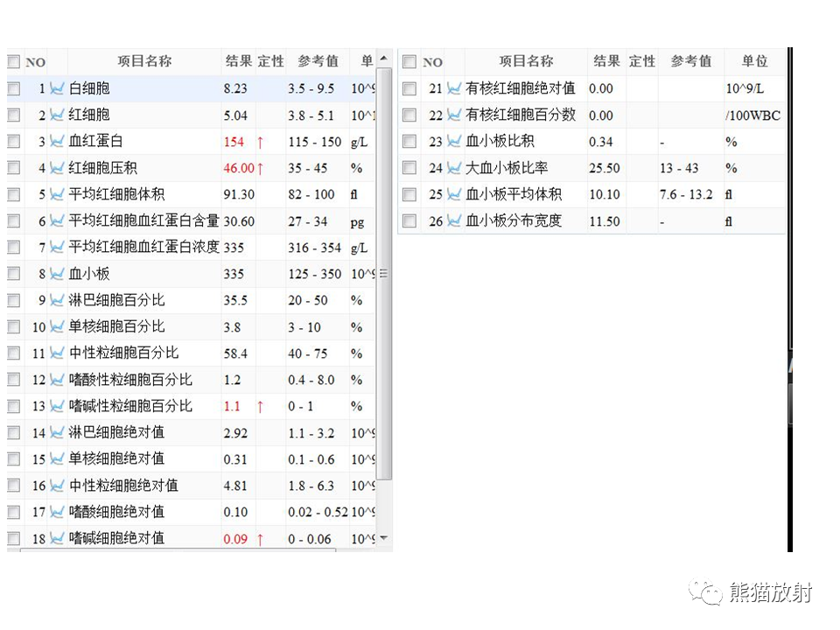Select the red result value 154
840x630 pixels.
(x=234, y=142)
